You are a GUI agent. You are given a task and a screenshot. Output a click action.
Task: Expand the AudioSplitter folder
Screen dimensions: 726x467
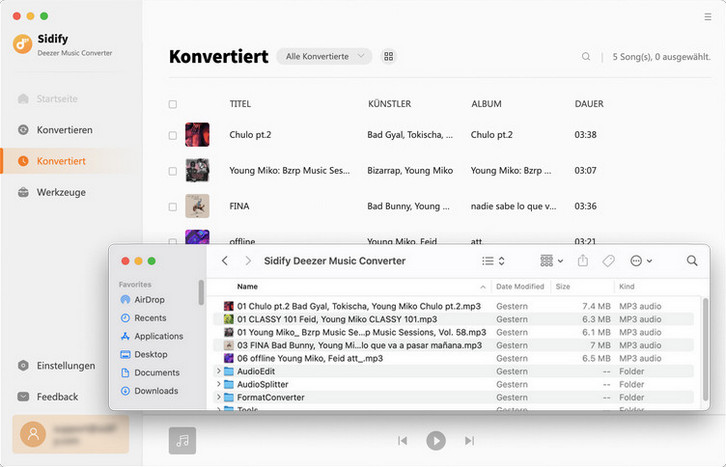pyautogui.click(x=218, y=384)
